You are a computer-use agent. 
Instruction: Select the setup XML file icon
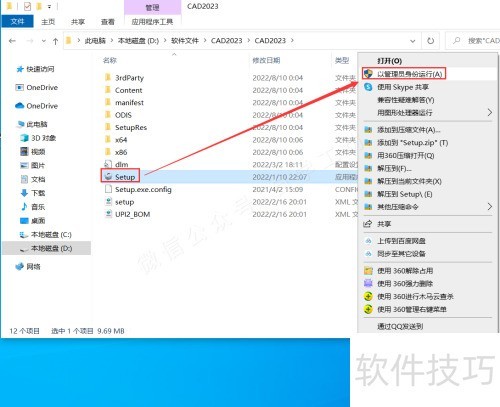tap(108, 202)
